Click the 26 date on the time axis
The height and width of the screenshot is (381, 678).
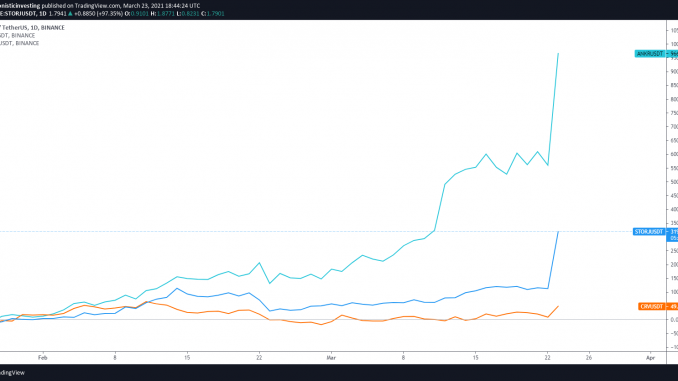(588, 358)
